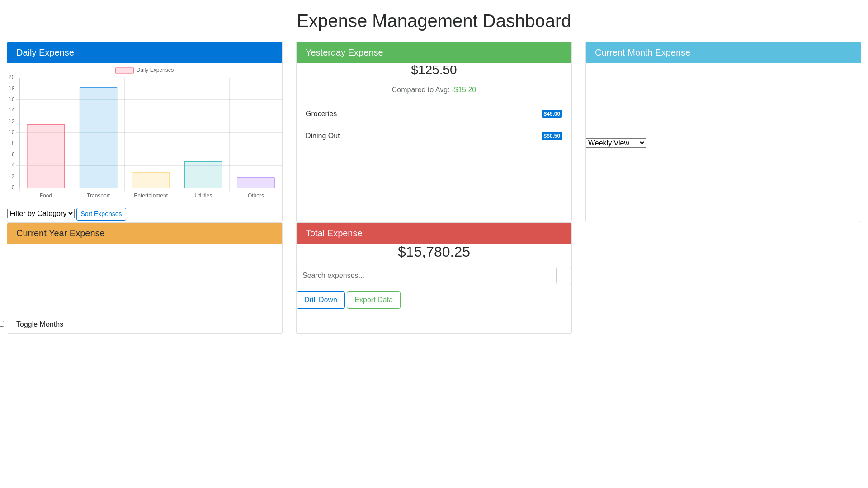Click the Drill Down button
Image resolution: width=868 pixels, height=488 pixels.
[x=321, y=300]
